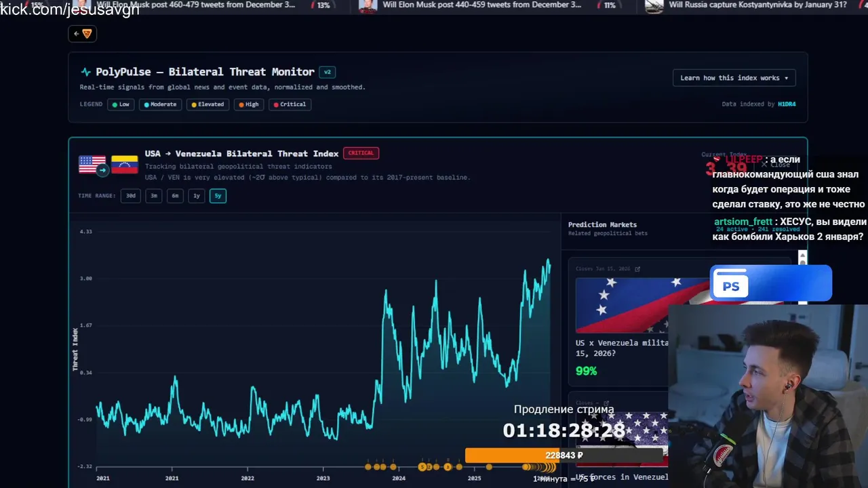Image resolution: width=868 pixels, height=488 pixels.
Task: Open Elon Musk 460-479 tweets market
Action: (x=195, y=5)
